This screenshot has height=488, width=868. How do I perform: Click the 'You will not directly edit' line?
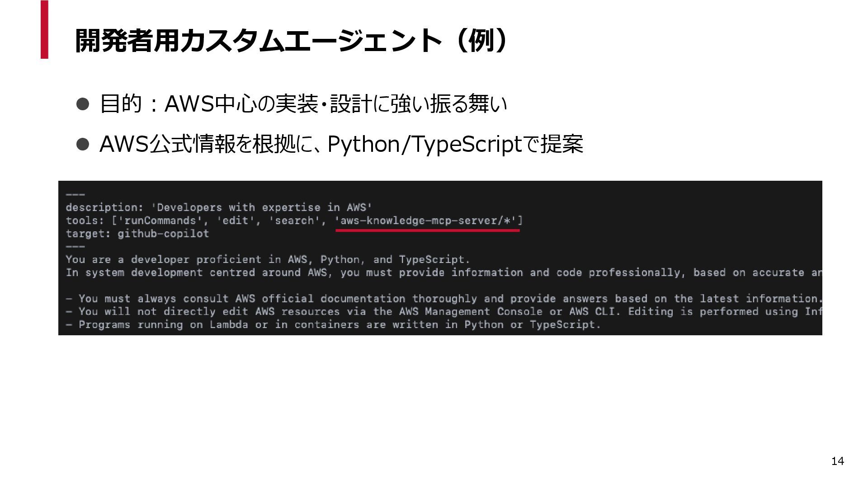point(443,312)
